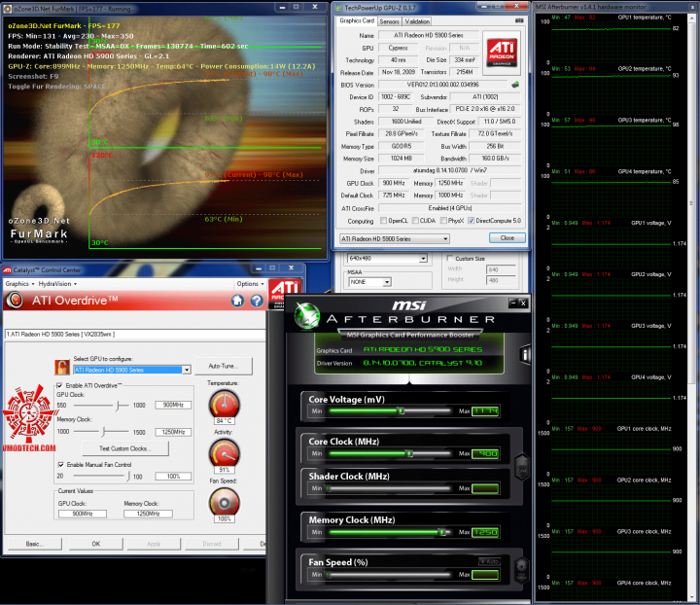Click the Apply button in Catalyst
The height and width of the screenshot is (605, 700).
click(x=154, y=544)
